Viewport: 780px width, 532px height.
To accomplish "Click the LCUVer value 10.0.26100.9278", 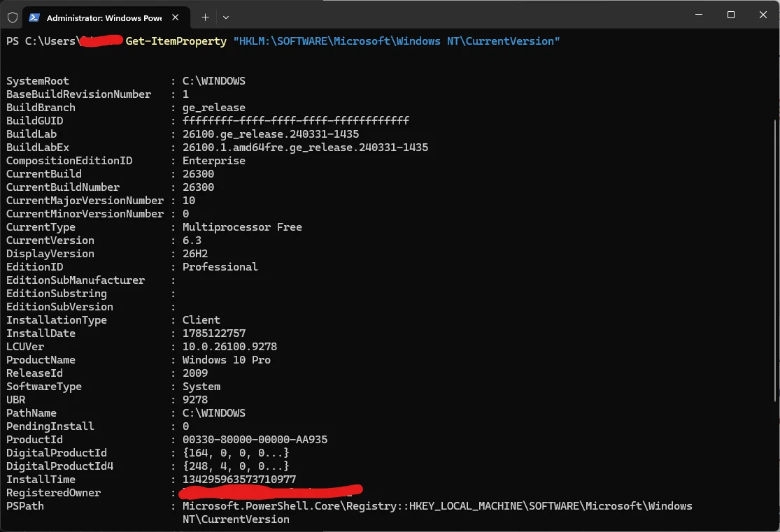I will tap(229, 347).
